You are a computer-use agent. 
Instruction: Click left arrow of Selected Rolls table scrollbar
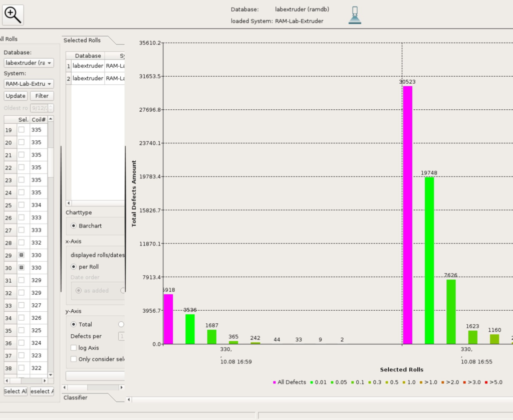[x=69, y=203]
